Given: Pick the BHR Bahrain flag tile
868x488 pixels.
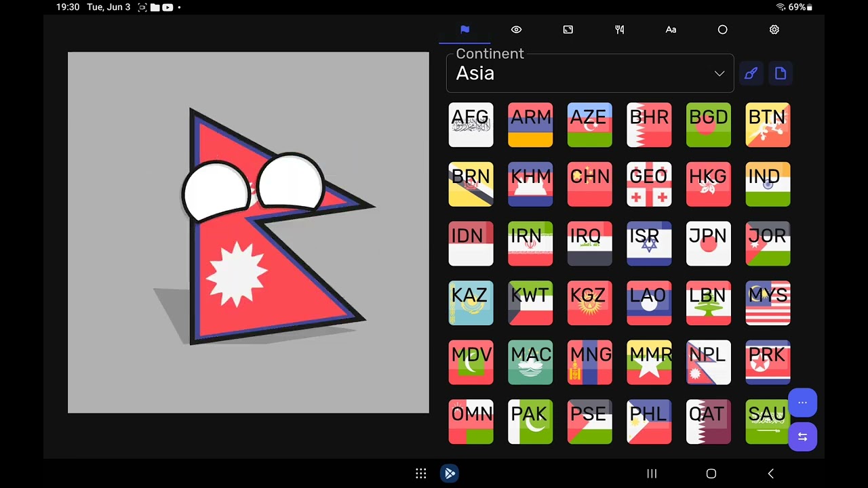Looking at the screenshot, I should pos(649,125).
